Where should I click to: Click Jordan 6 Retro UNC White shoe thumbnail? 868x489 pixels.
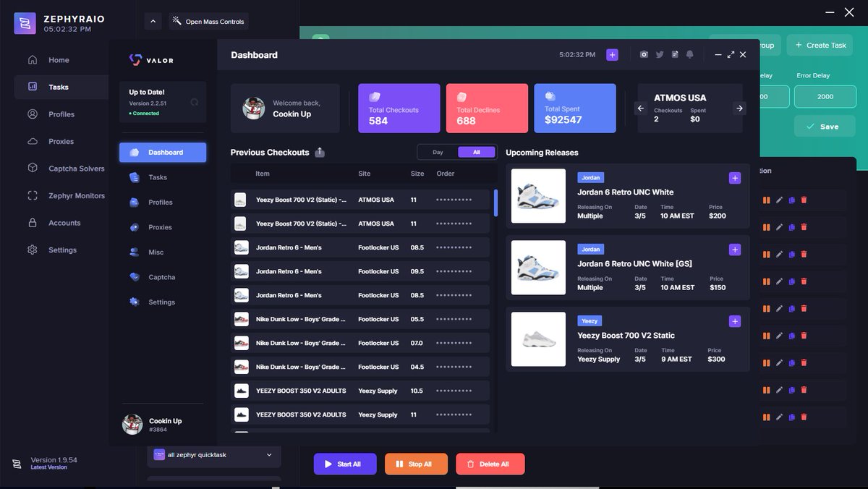pyautogui.click(x=538, y=196)
